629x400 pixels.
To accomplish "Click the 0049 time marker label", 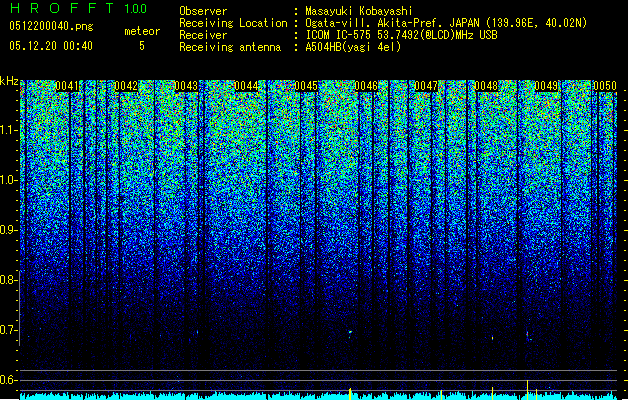I will click(546, 86).
